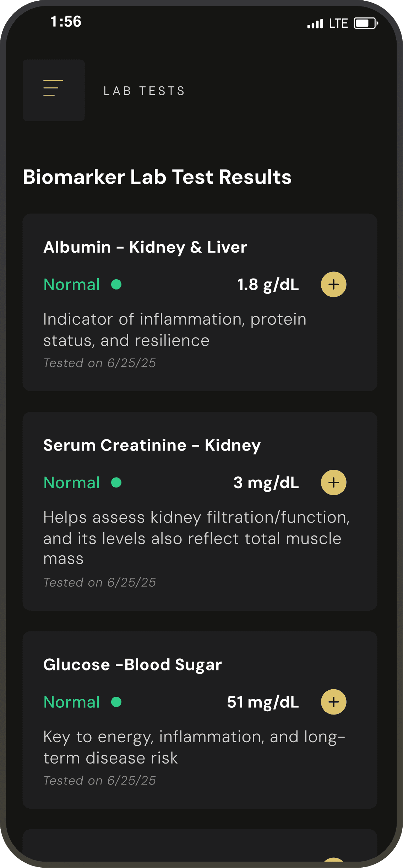Expand the Glucose result plus button

[333, 702]
